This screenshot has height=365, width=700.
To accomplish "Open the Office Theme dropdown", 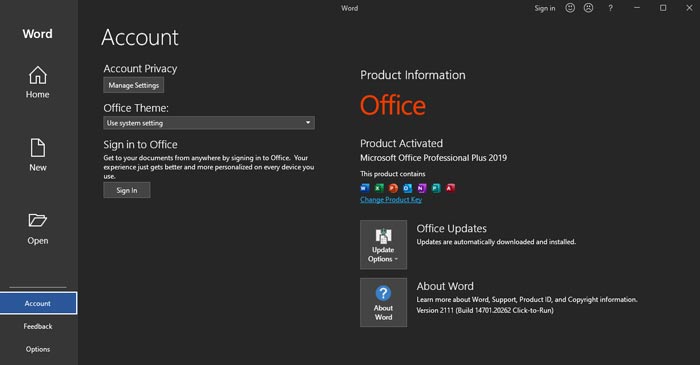I will pyautogui.click(x=209, y=123).
